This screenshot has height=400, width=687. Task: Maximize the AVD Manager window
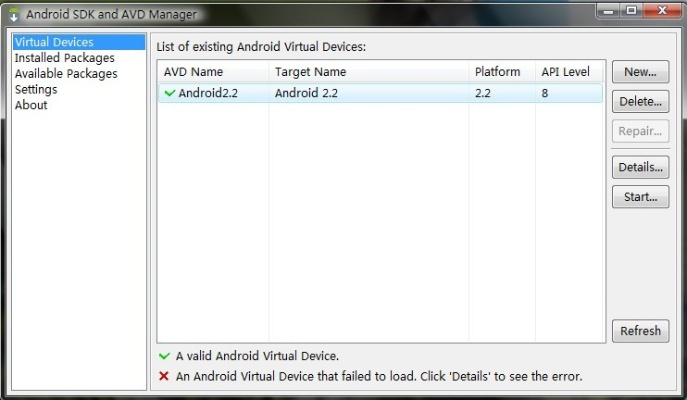632,11
